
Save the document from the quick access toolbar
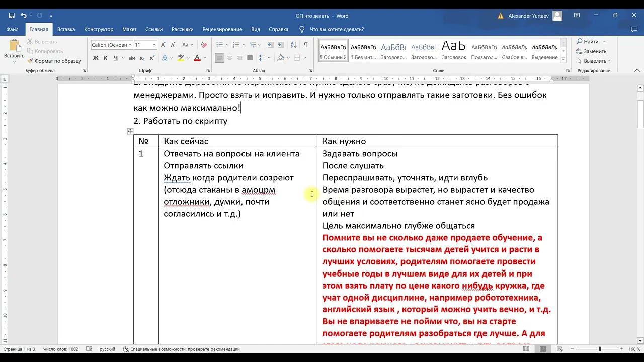coord(12,16)
